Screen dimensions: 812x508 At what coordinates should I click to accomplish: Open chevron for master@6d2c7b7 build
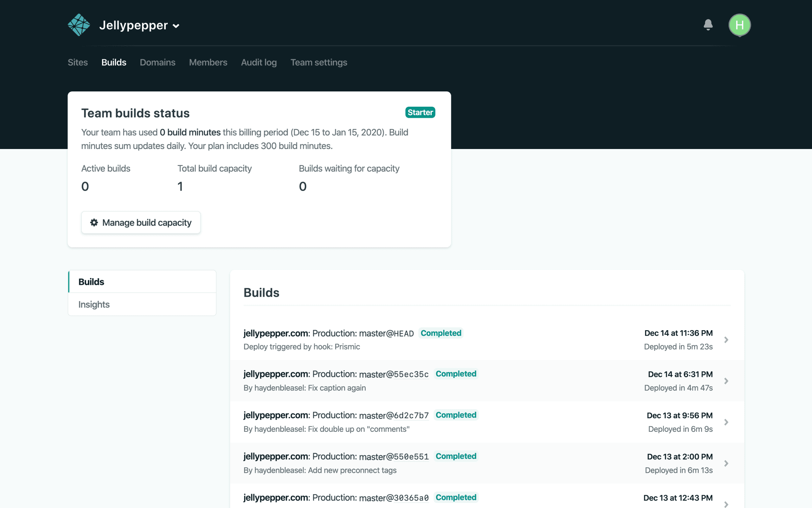pyautogui.click(x=726, y=422)
